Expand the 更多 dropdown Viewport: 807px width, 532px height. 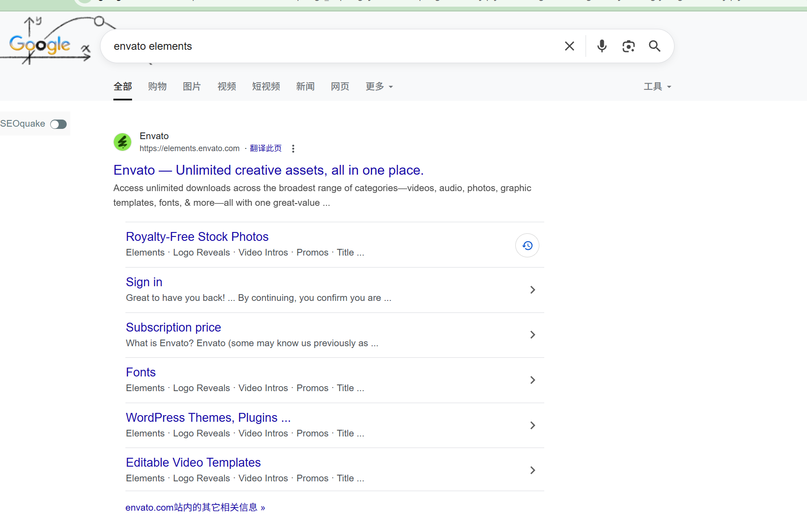pos(379,87)
